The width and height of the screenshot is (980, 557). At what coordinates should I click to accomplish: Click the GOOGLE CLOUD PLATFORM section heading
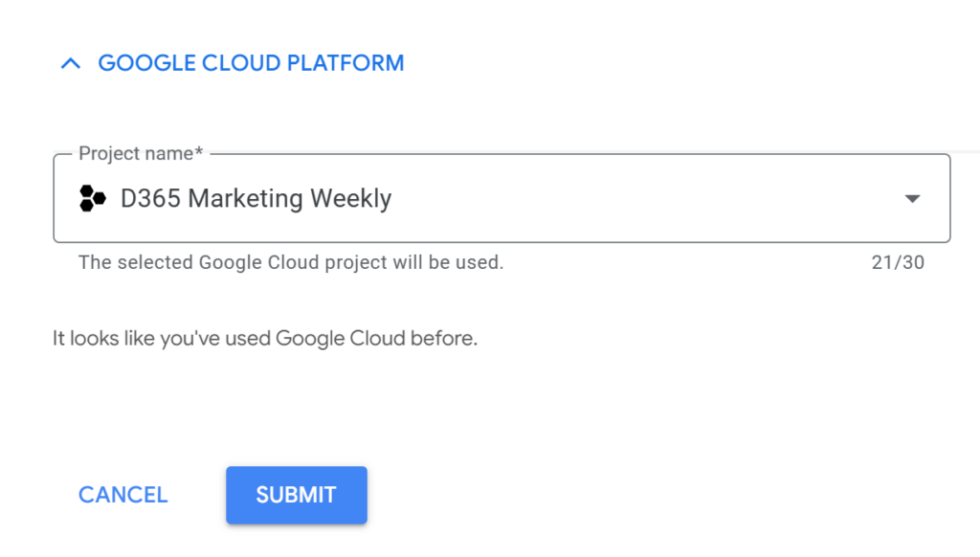pyautogui.click(x=251, y=64)
